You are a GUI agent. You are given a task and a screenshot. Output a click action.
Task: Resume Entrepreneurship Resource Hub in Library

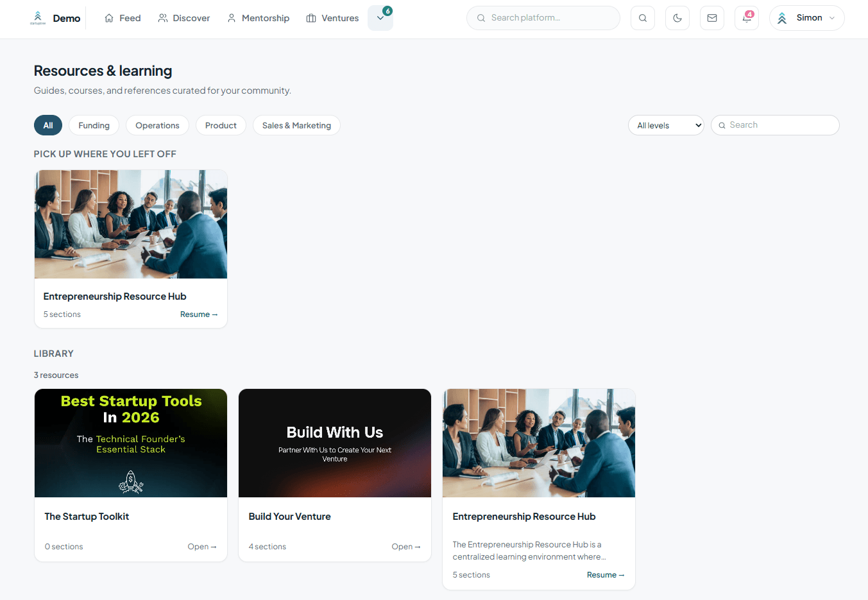(x=606, y=575)
